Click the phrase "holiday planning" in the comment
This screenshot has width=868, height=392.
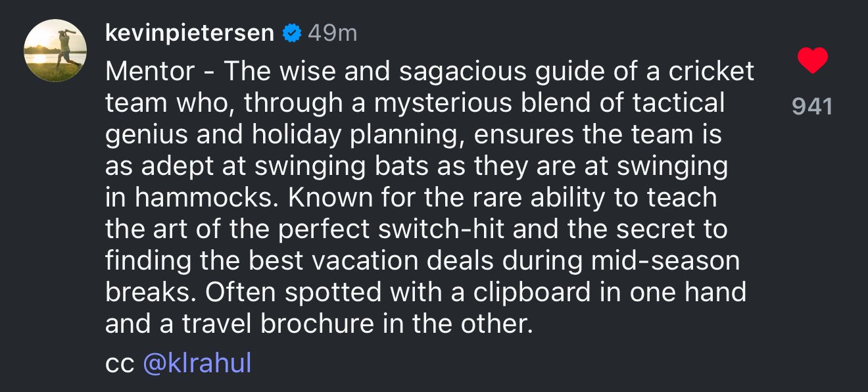(x=358, y=135)
